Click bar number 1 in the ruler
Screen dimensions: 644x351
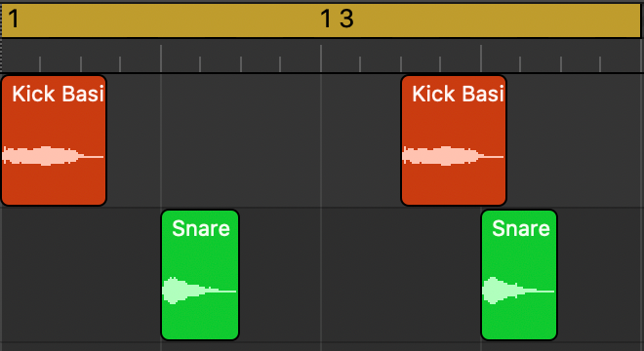(14, 19)
